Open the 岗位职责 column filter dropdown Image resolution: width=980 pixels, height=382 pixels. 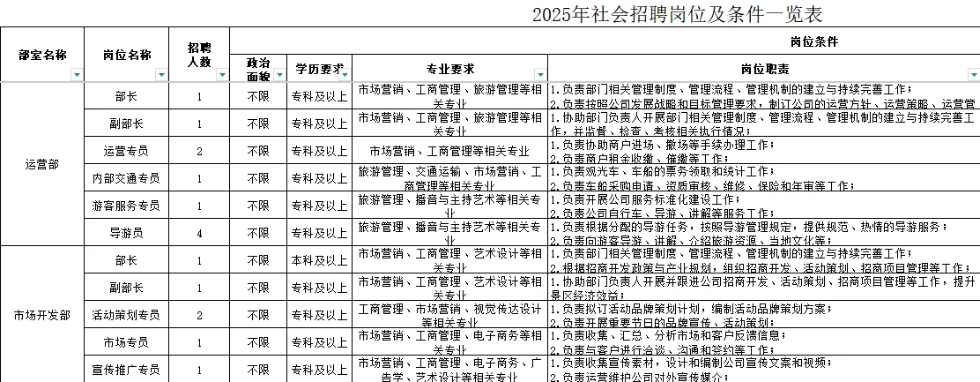(974, 75)
